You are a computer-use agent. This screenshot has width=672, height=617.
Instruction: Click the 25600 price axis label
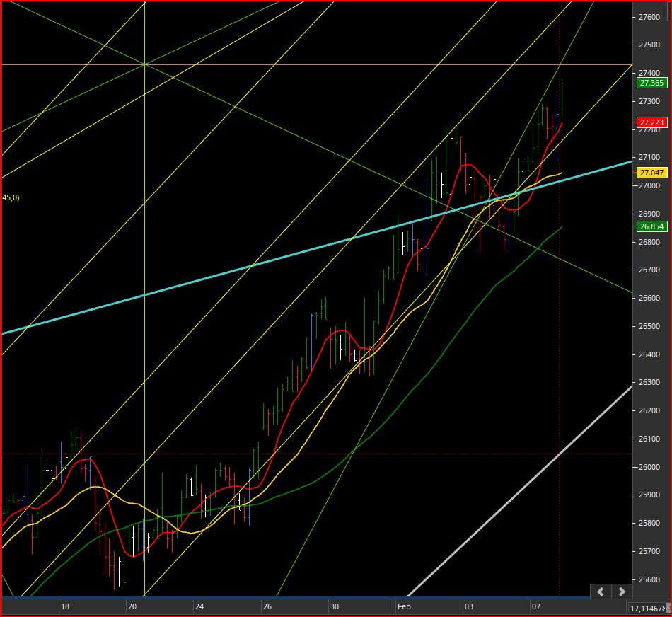coord(649,579)
